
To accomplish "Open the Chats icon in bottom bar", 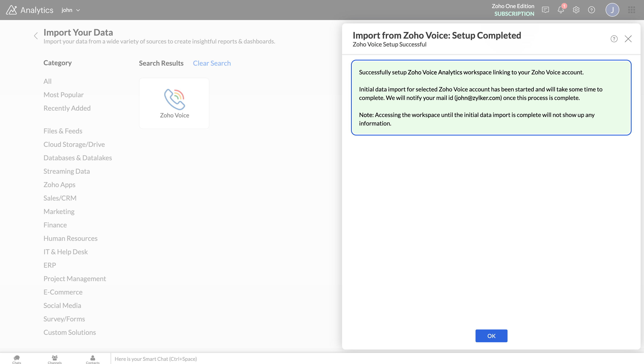I will 17,359.
